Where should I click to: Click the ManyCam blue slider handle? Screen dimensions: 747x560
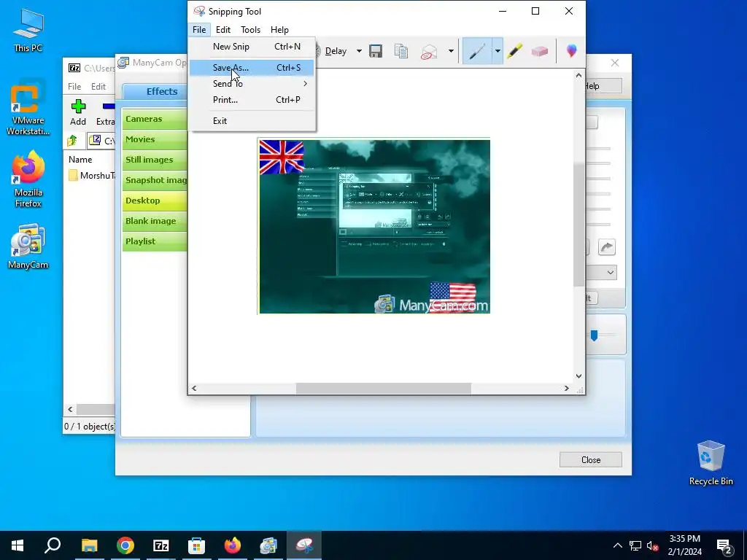tap(594, 335)
